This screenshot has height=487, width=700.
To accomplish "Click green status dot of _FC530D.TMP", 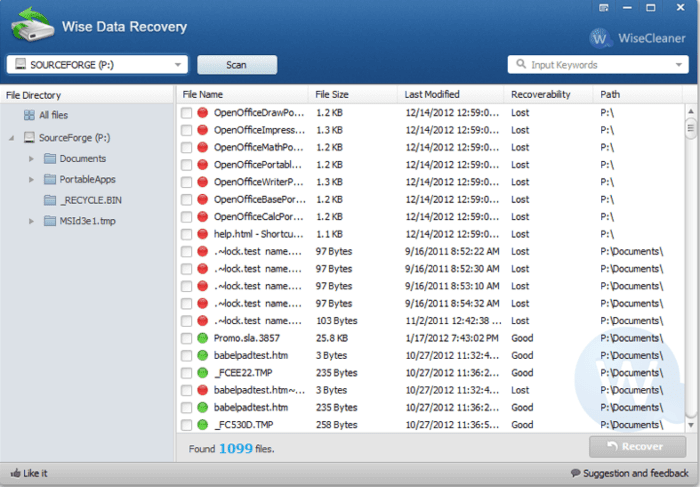I will click(203, 425).
